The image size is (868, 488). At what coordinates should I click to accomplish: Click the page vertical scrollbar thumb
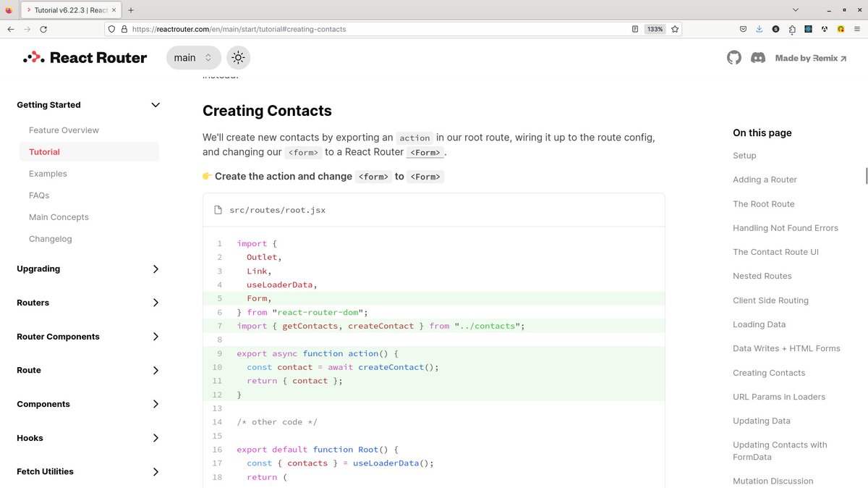point(866,176)
